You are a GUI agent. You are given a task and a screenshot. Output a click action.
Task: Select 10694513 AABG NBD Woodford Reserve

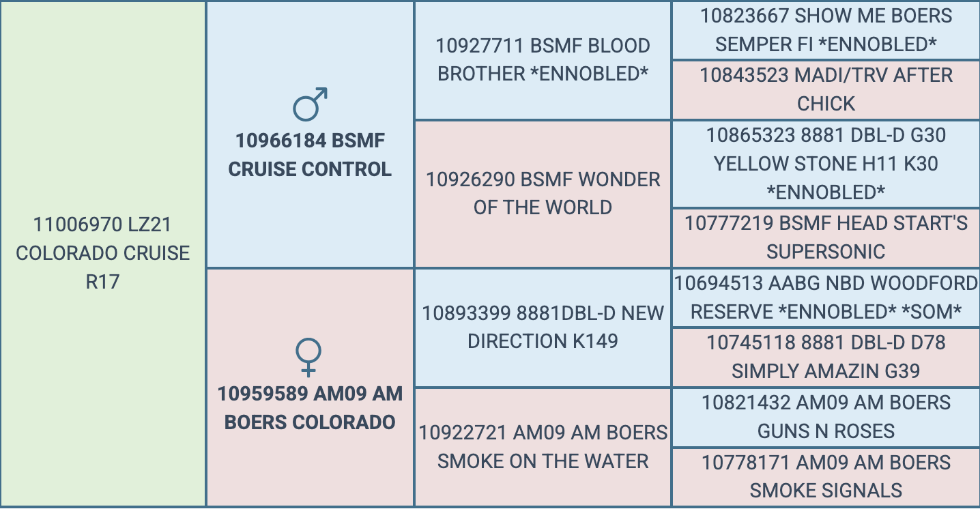pyautogui.click(x=826, y=297)
